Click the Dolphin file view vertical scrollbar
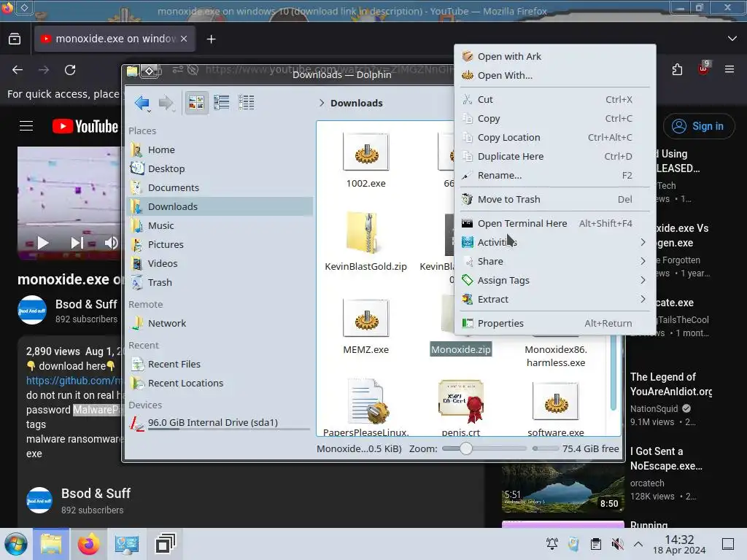 coord(614,371)
